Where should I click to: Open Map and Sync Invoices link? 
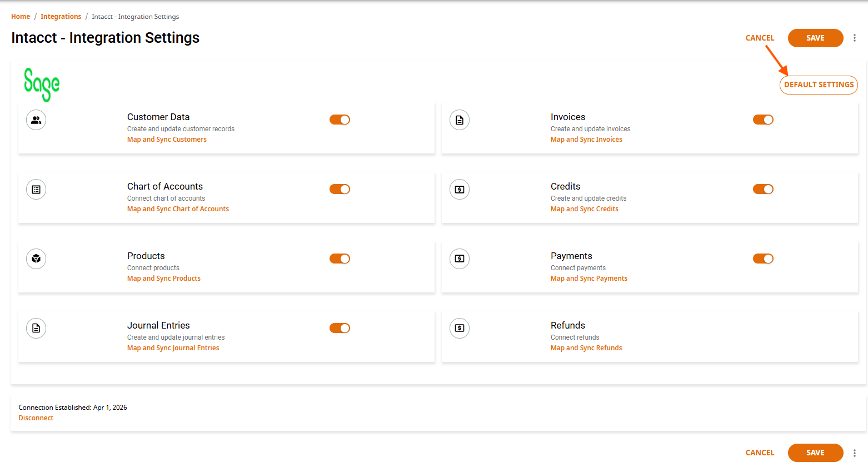pos(586,140)
